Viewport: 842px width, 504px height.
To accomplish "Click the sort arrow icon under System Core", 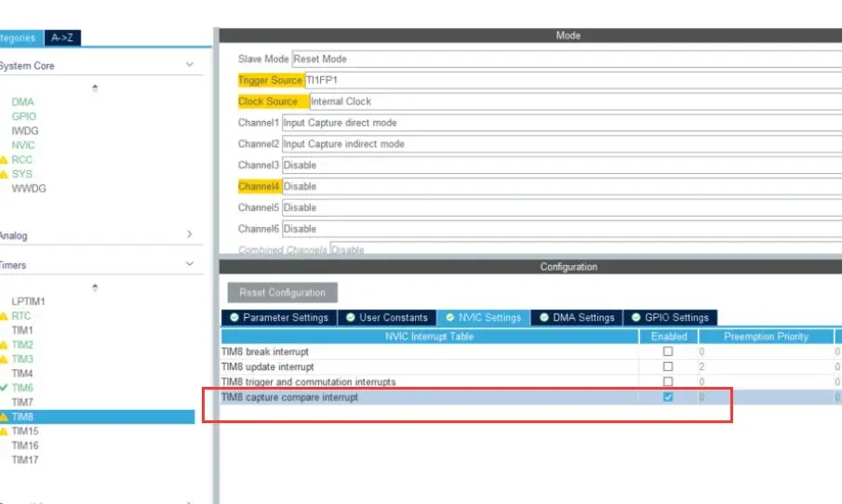I will (95, 88).
